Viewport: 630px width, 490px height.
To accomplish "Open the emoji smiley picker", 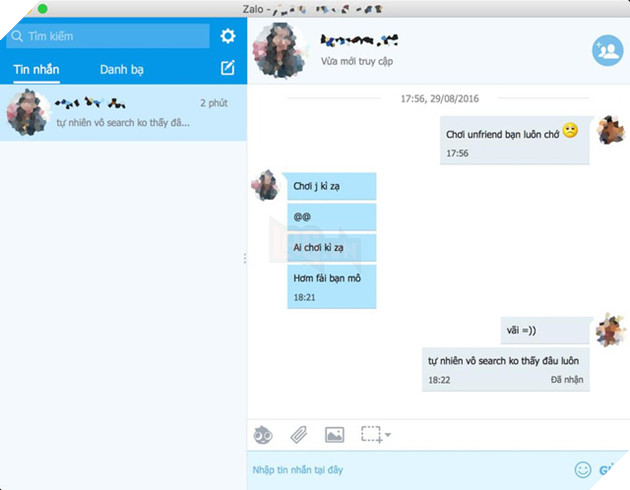I will pos(583,469).
